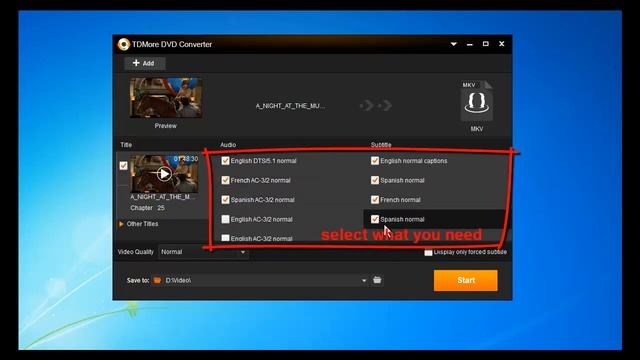Viewport: 640px width, 360px height.
Task: Uncheck French AC-3/2 normal audio
Action: point(225,180)
